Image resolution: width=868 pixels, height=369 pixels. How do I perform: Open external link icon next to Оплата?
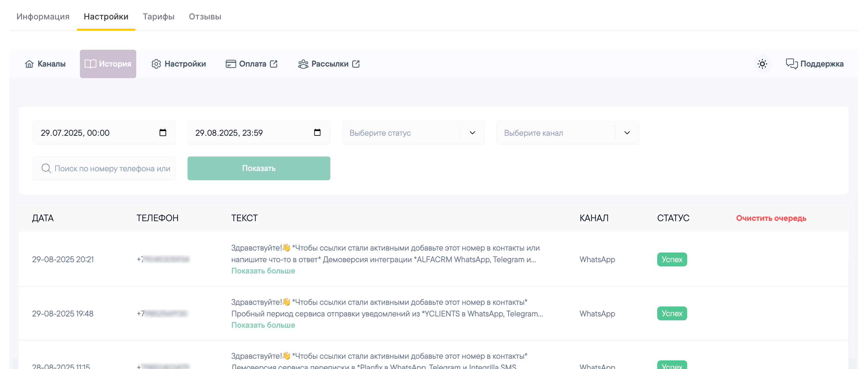coord(274,64)
